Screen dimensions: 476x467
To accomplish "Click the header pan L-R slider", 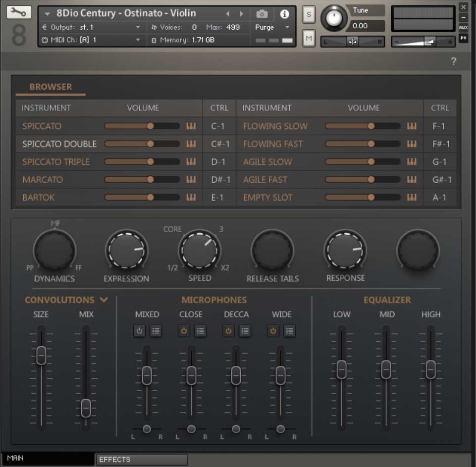I will (x=353, y=42).
